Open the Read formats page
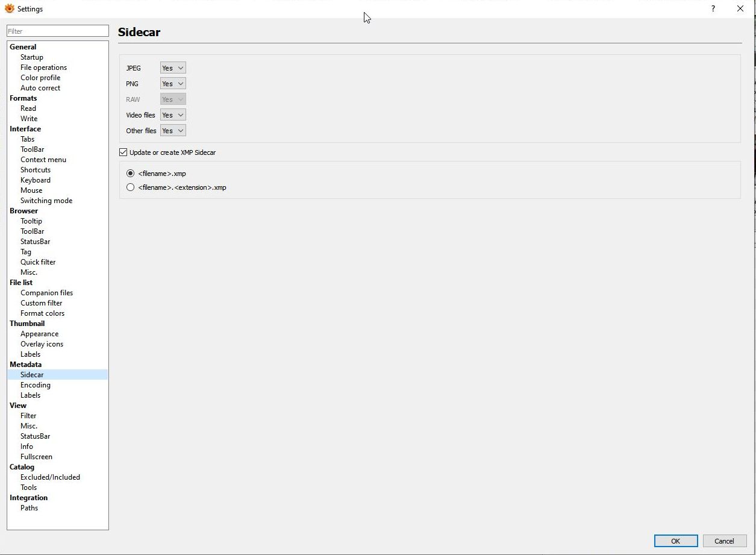 [28, 108]
